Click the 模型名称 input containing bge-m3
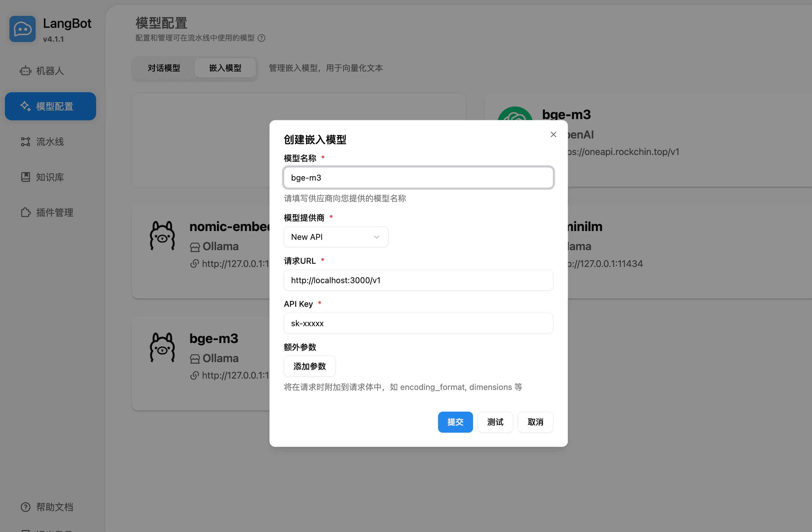Image resolution: width=812 pixels, height=532 pixels. coord(419,177)
